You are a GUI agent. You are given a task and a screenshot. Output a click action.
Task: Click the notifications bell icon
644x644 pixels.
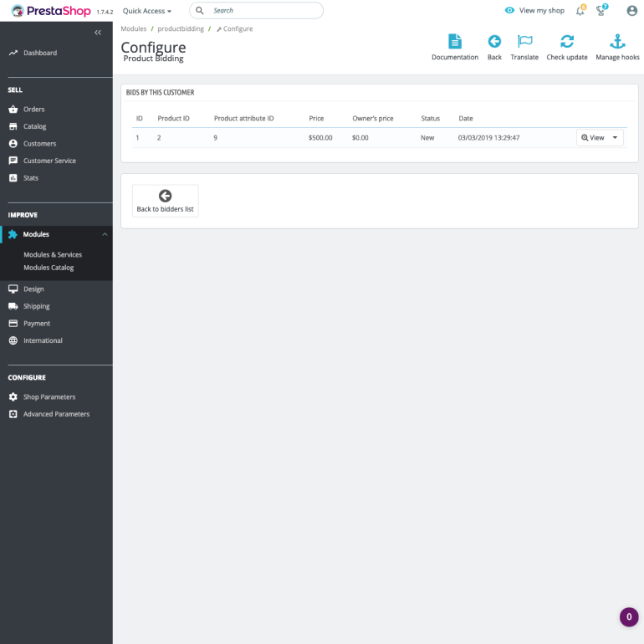coord(580,11)
